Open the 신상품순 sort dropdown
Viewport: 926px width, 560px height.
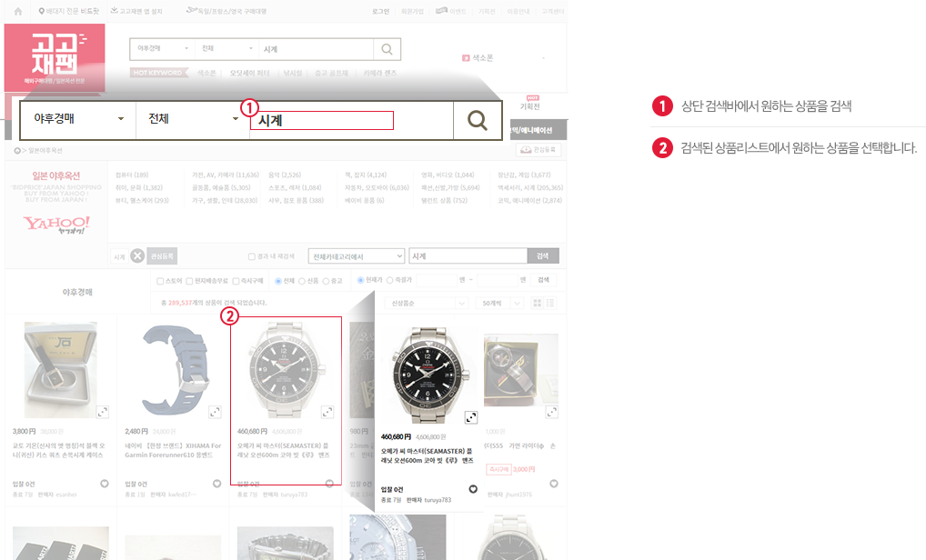point(427,303)
